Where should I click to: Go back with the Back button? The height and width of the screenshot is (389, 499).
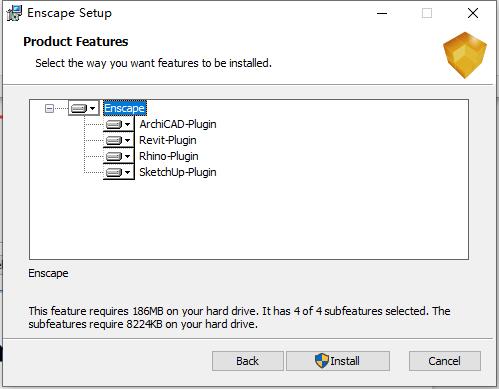(x=248, y=361)
